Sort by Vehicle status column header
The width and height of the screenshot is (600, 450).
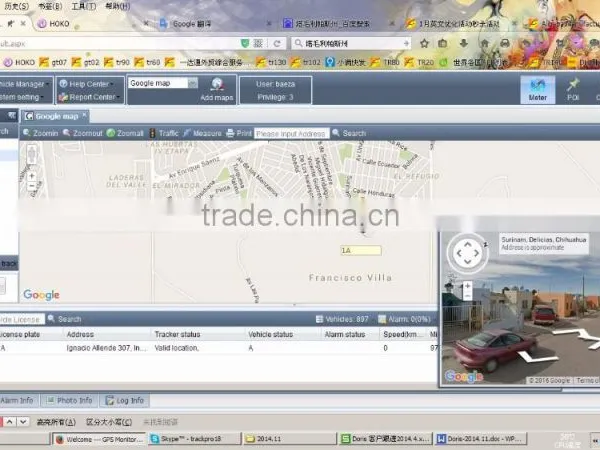point(271,334)
